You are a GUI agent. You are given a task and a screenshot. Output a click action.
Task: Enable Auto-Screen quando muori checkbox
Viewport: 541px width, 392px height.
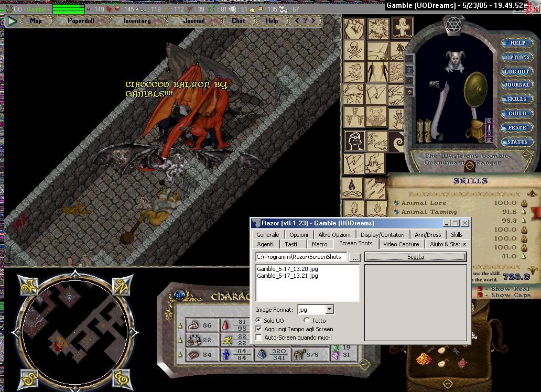(x=259, y=337)
